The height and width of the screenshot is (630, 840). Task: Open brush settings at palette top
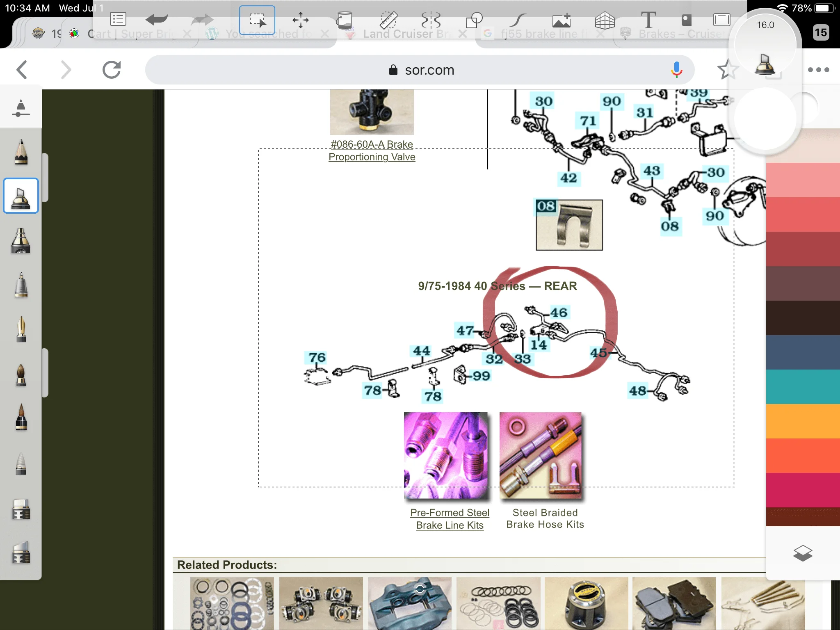(x=21, y=108)
